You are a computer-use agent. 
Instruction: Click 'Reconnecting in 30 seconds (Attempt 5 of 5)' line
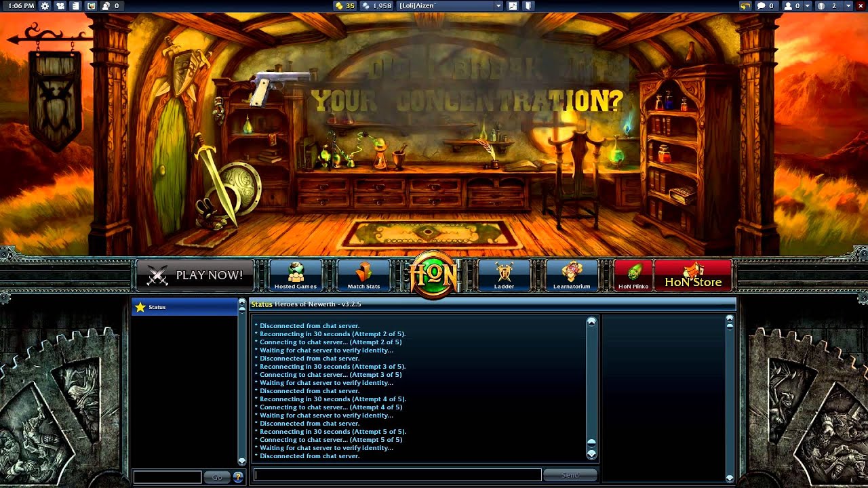(x=330, y=432)
